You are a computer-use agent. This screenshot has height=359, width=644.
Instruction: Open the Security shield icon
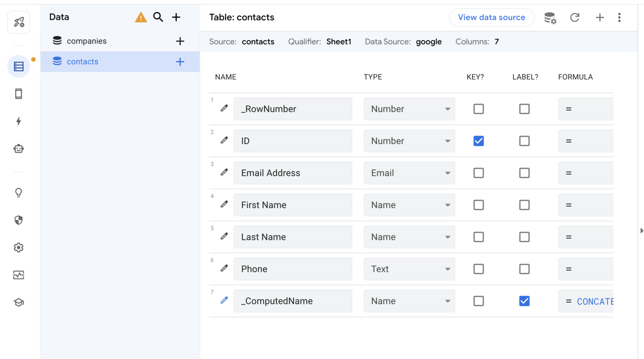tap(18, 220)
